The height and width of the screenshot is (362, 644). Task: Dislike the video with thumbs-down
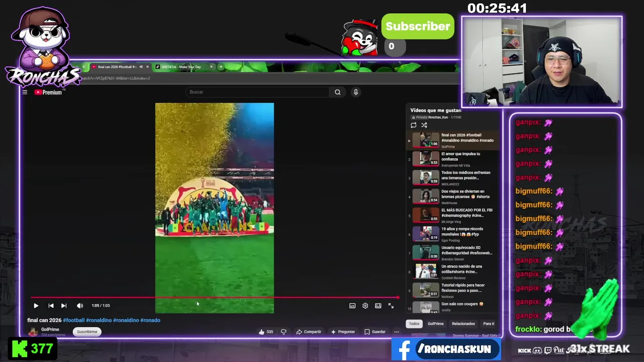pyautogui.click(x=284, y=332)
